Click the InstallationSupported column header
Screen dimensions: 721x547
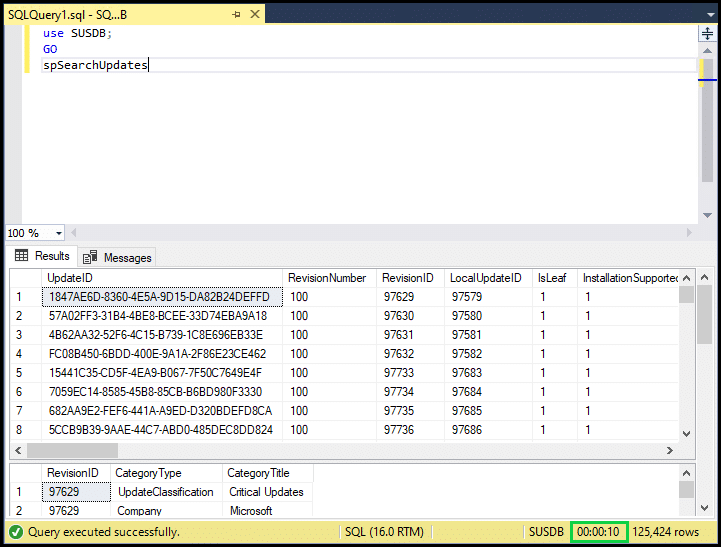(x=628, y=278)
